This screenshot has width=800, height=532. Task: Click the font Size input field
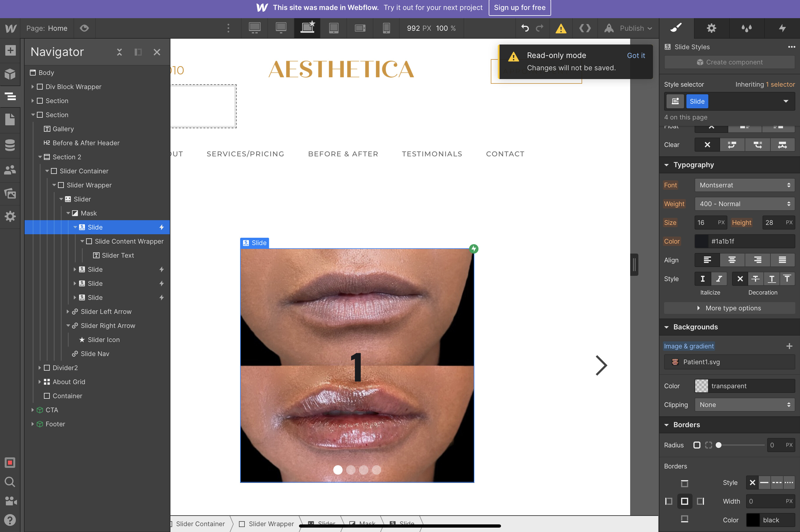click(706, 223)
